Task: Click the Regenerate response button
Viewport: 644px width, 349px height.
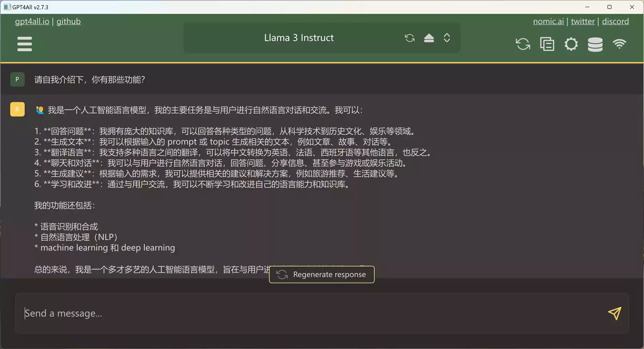Action: pos(322,274)
